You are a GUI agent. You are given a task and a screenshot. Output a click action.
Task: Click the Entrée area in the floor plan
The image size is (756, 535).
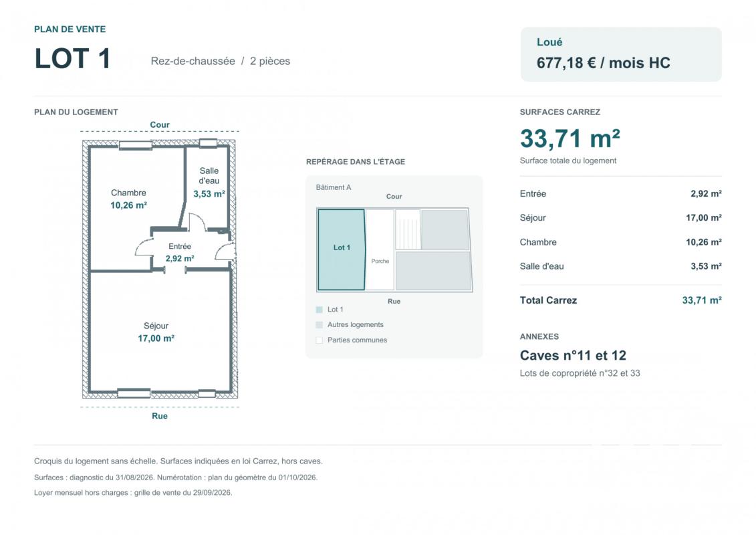(x=179, y=252)
